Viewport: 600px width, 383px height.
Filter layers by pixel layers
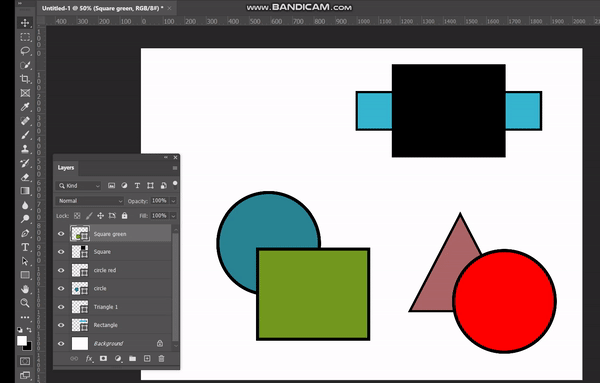pyautogui.click(x=111, y=186)
